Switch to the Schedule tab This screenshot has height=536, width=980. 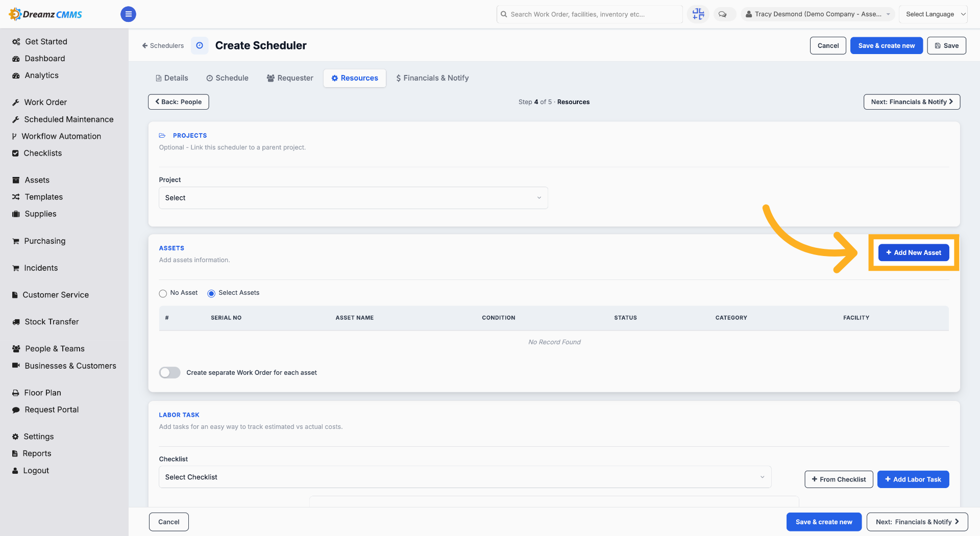[228, 78]
